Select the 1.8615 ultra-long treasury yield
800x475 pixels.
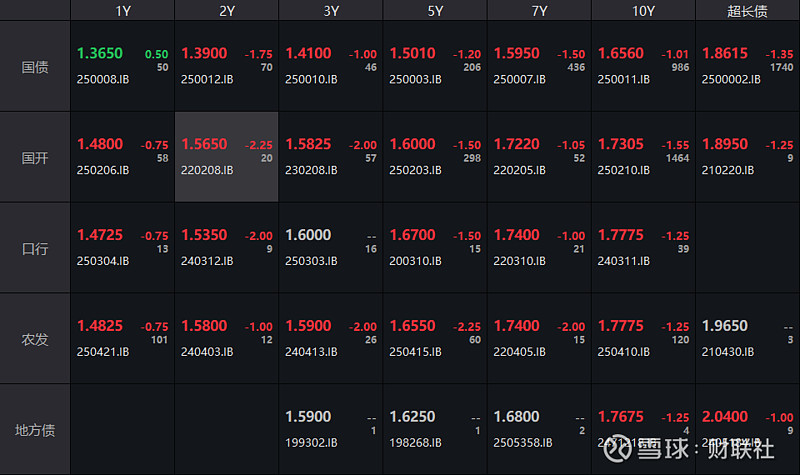[x=725, y=54]
